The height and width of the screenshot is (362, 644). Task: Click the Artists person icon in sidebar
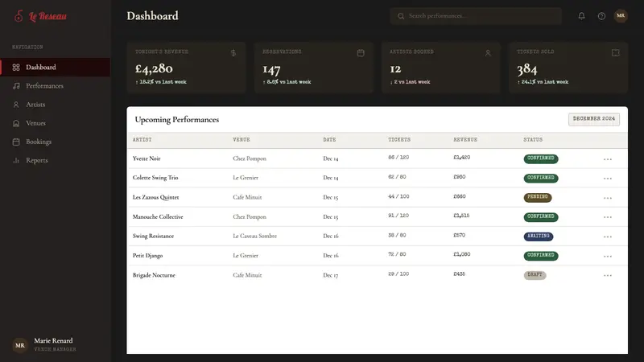tap(16, 105)
